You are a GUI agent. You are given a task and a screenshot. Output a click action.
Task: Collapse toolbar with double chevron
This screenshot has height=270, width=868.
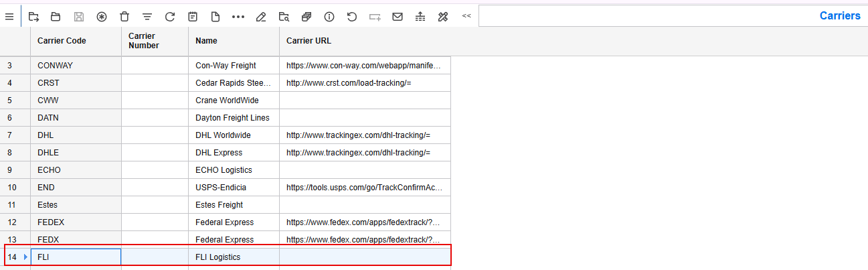click(x=466, y=16)
